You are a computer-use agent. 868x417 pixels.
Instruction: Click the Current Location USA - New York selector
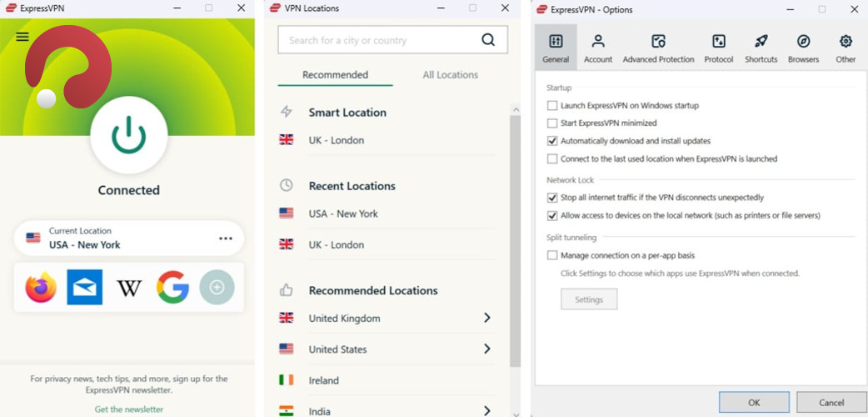tap(129, 239)
